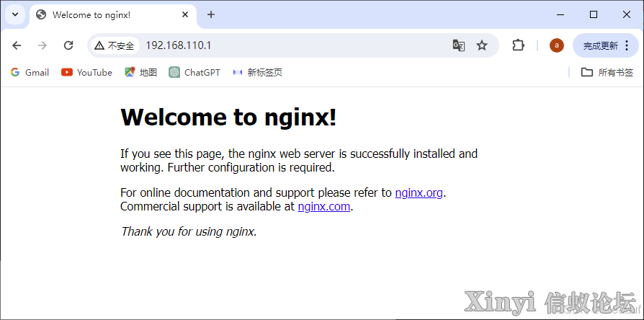Click the 完成更新 update button
This screenshot has width=644, height=320.
(x=600, y=45)
